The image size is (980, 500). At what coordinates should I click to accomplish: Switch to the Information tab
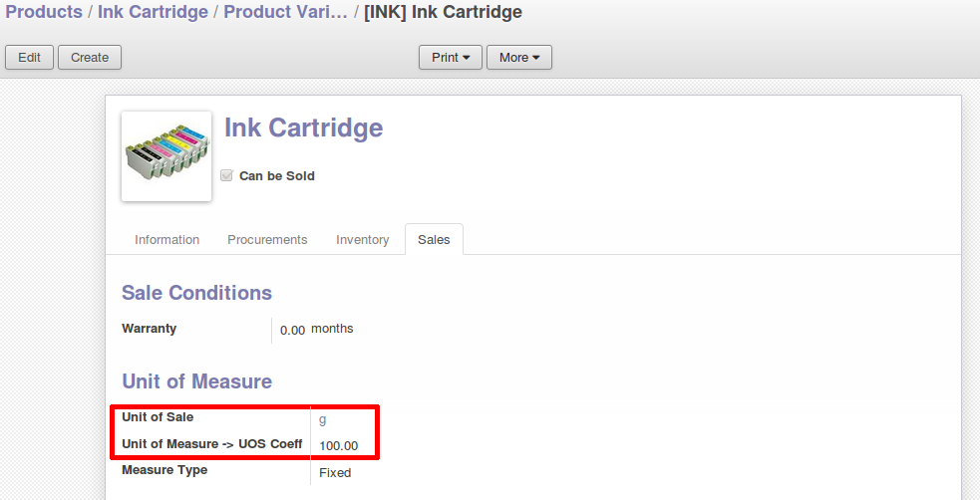click(167, 240)
